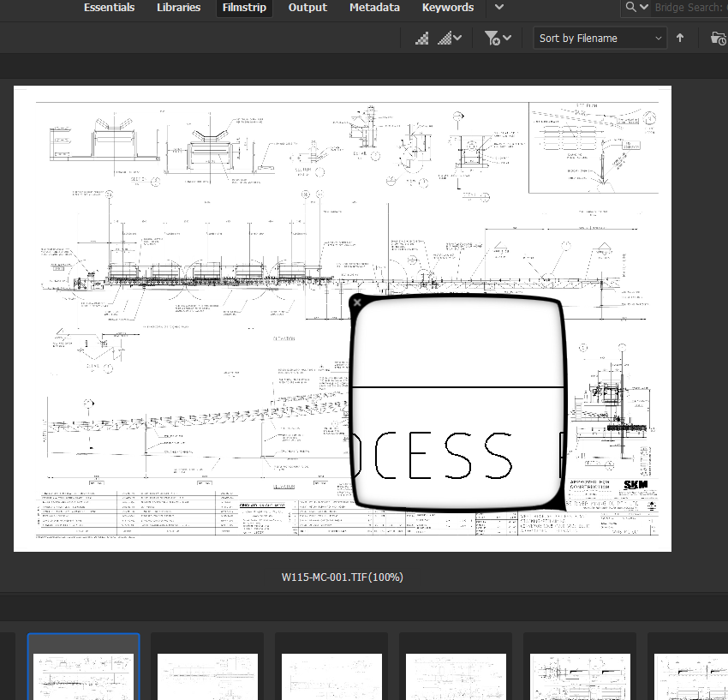Image resolution: width=728 pixels, height=700 pixels.
Task: Switch to the Essentials workspace
Action: coord(109,8)
